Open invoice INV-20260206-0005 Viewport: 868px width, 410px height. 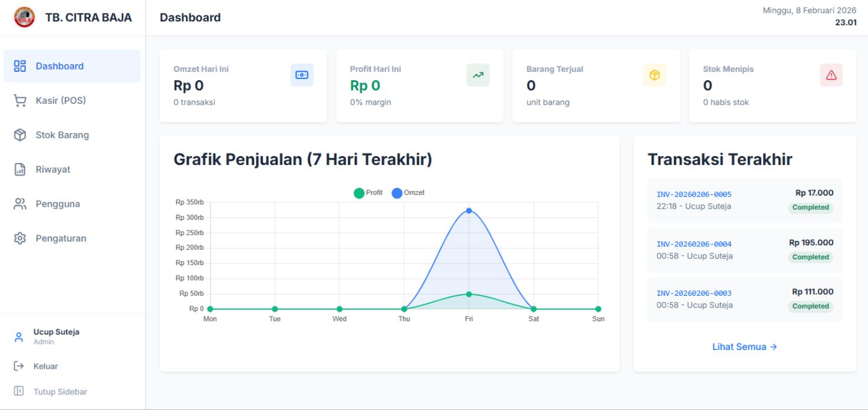694,194
